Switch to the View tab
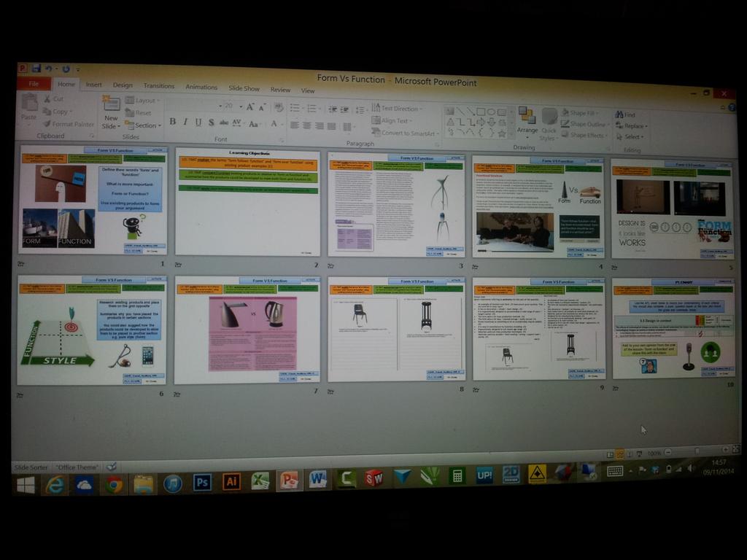This screenshot has width=747, height=560. tap(307, 90)
